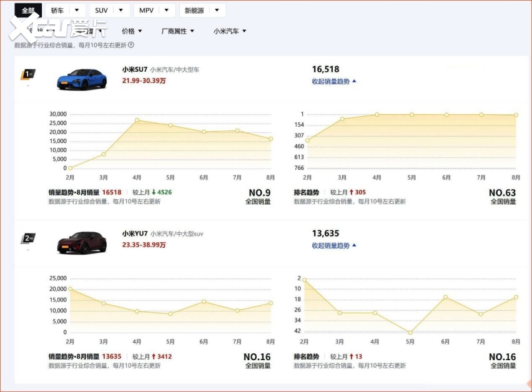Click the question mark help icon
Image resolution: width=532 pixels, height=392 pixels.
(131, 45)
